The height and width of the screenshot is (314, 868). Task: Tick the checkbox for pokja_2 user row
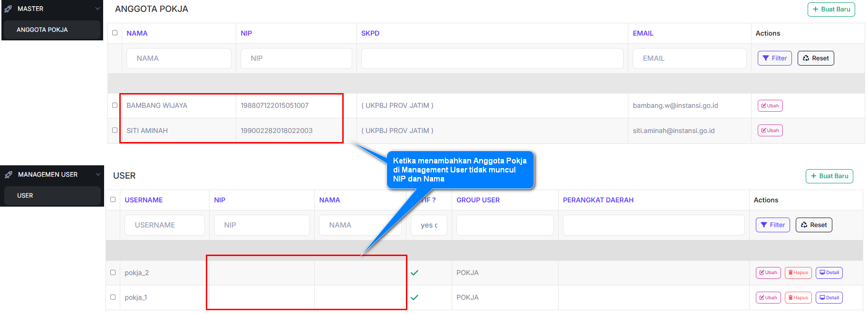click(x=113, y=273)
